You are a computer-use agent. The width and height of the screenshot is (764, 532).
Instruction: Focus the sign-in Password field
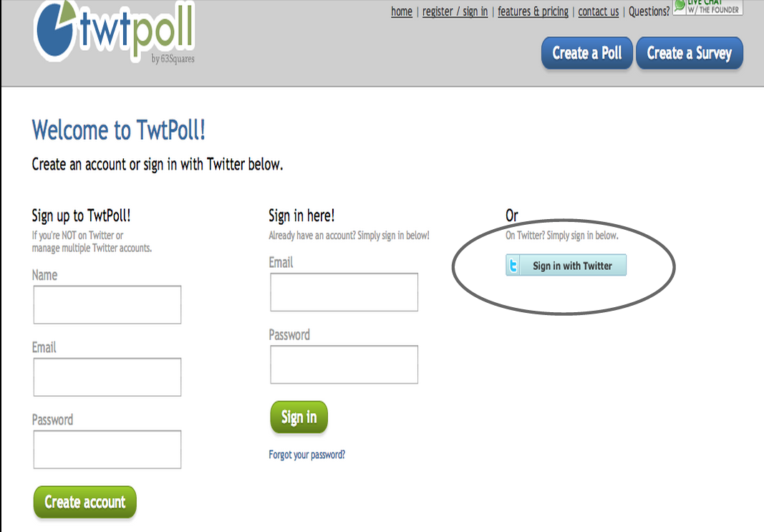click(344, 364)
